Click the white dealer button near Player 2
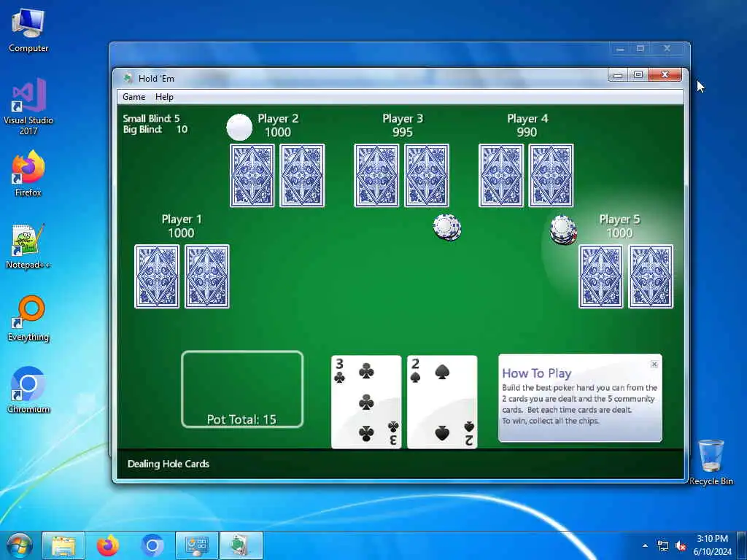Viewport: 747px width, 560px height. (239, 127)
